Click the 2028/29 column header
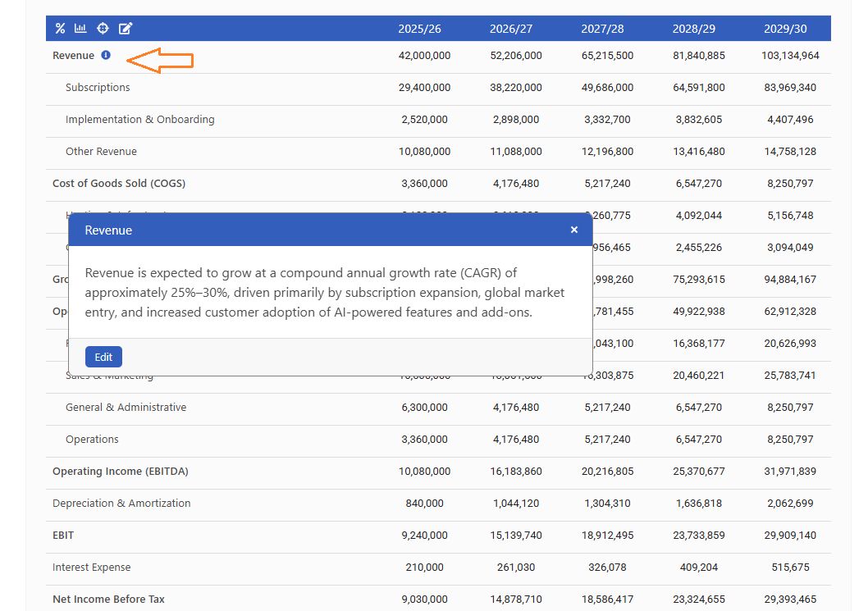 694,29
